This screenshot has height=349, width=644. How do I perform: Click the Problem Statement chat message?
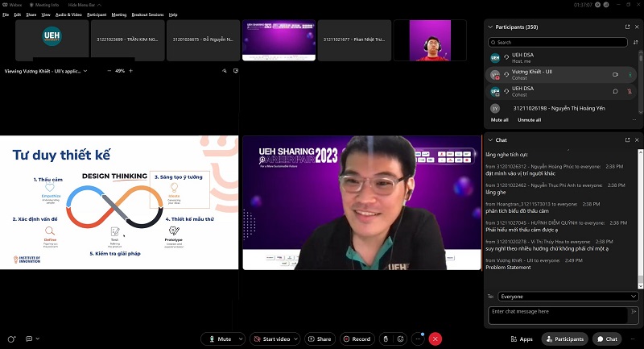508,268
